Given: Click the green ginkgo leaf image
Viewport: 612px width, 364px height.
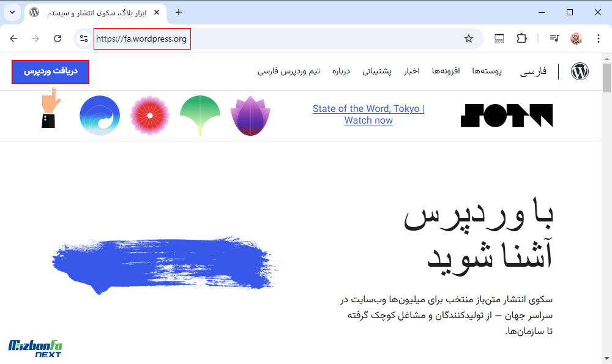Looking at the screenshot, I should (200, 116).
